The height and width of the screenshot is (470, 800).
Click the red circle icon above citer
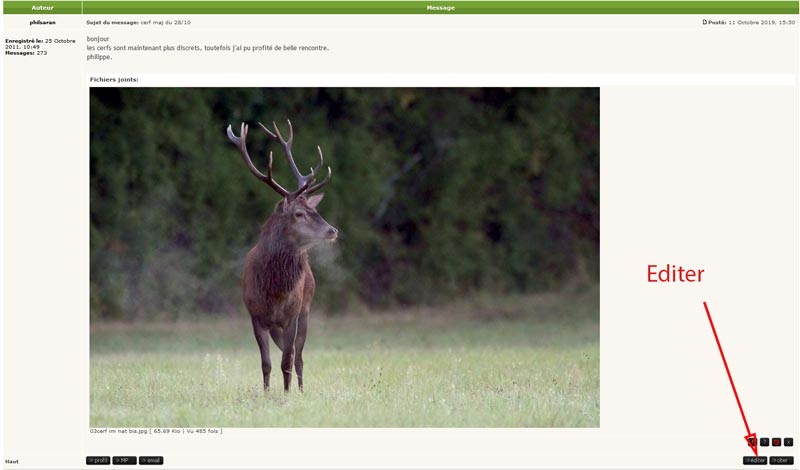777,442
